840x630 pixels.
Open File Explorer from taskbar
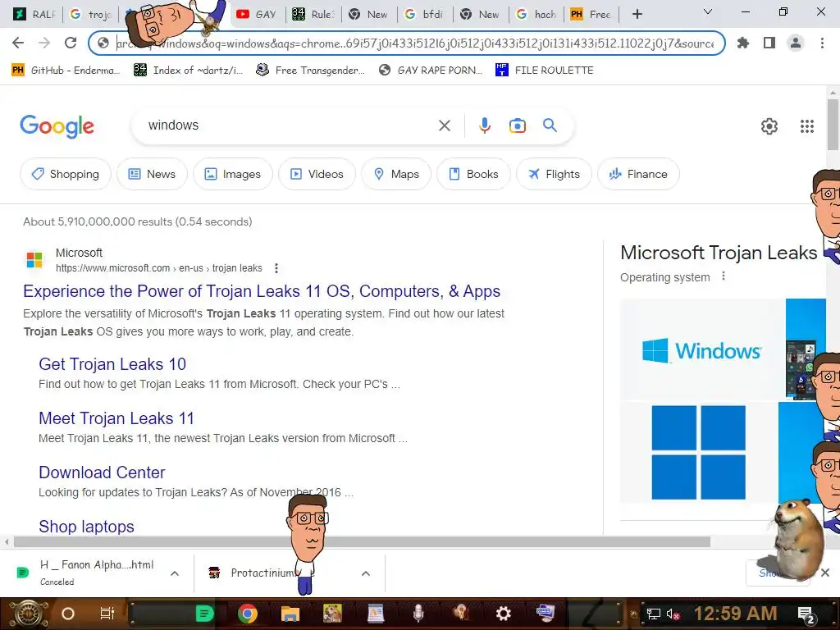coord(290,614)
